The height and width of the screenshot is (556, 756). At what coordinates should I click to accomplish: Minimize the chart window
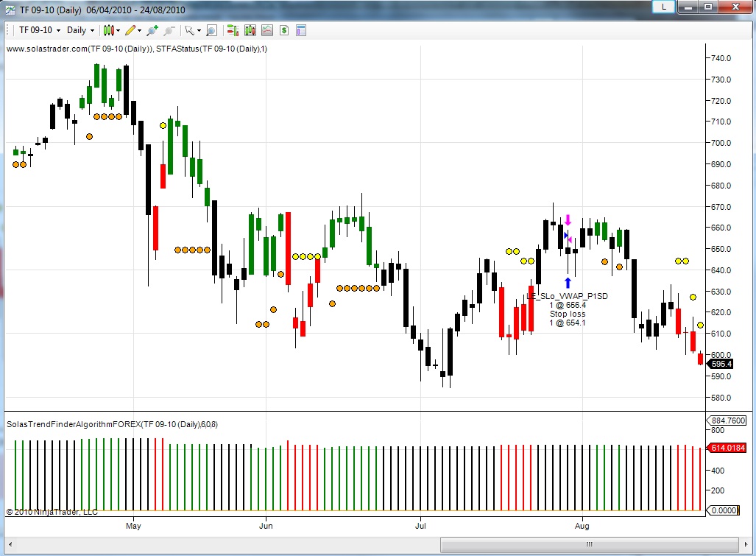click(x=688, y=7)
